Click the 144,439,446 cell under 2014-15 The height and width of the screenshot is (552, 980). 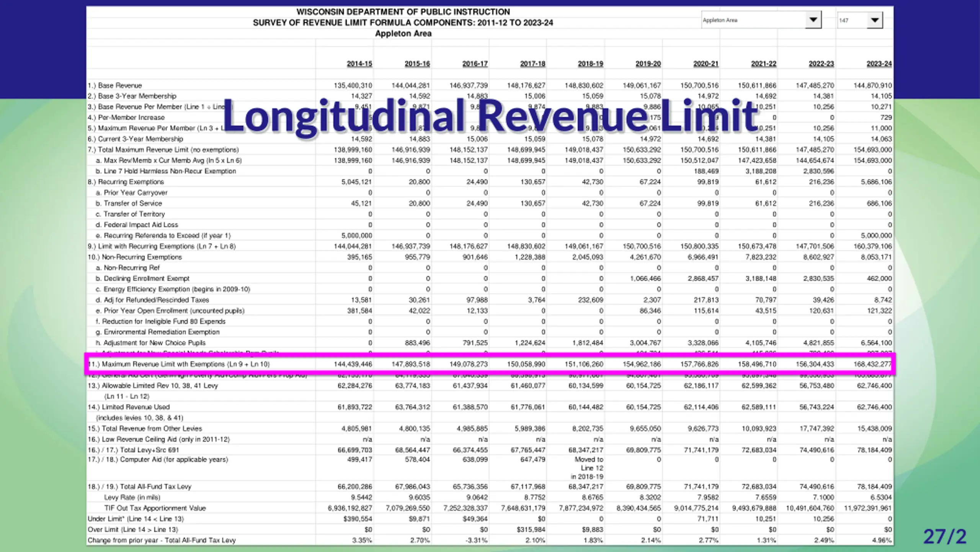[353, 364]
